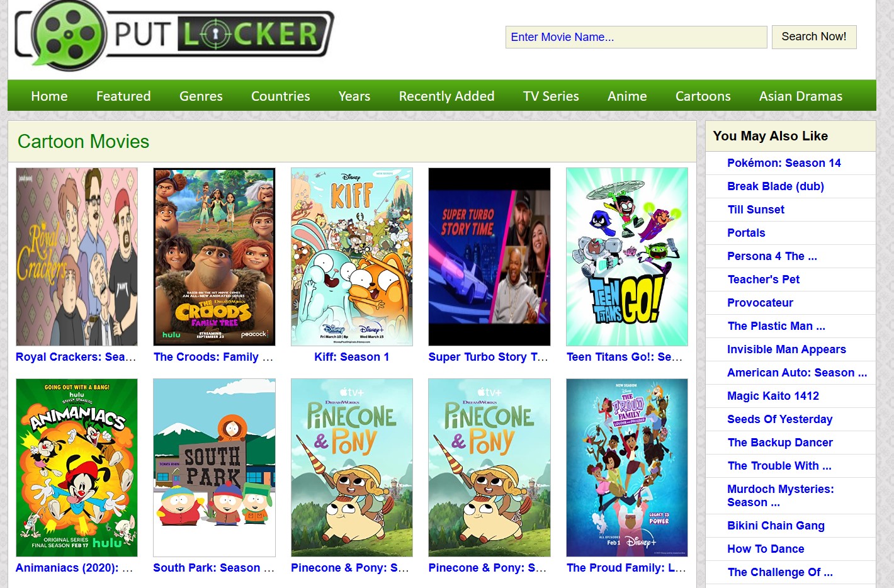Visit the Recently Added page
The height and width of the screenshot is (588, 894).
[446, 96]
